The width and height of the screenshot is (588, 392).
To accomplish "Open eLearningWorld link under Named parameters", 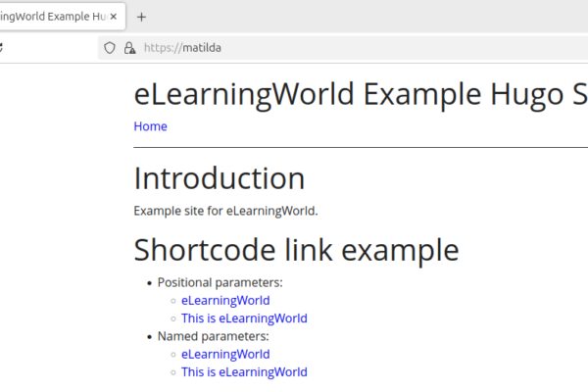I will coord(225,354).
